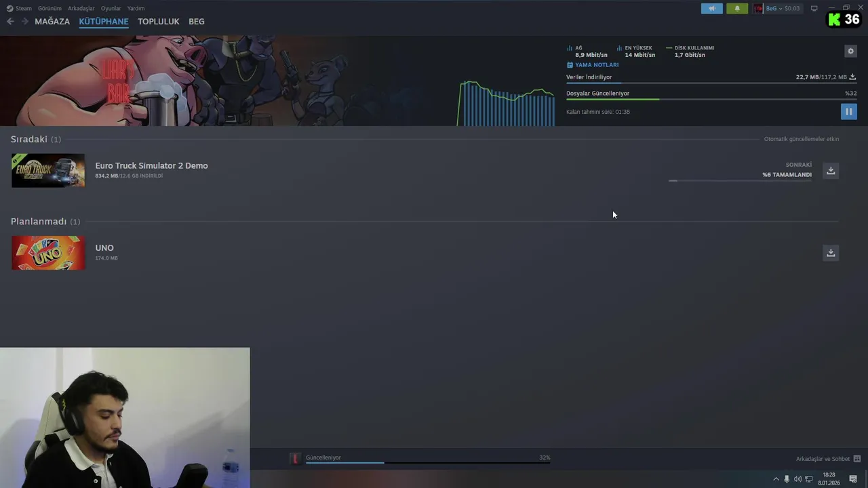Open the Euro Truck Simulator 2 Demo thumbnail
868x488 pixels.
click(x=48, y=171)
